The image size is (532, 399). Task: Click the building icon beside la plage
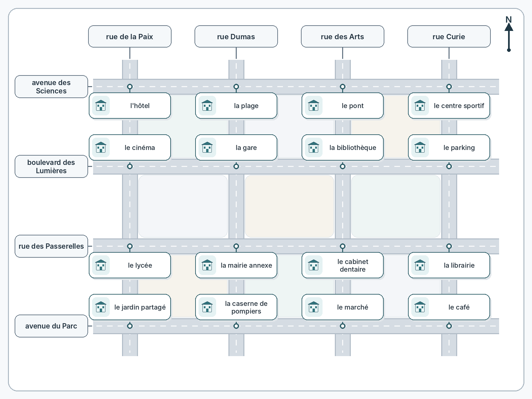(x=207, y=106)
